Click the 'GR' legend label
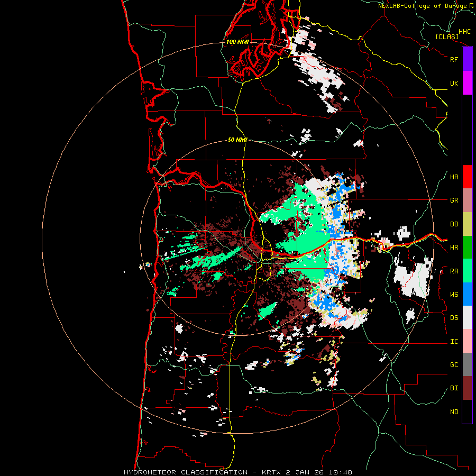 coord(454,200)
